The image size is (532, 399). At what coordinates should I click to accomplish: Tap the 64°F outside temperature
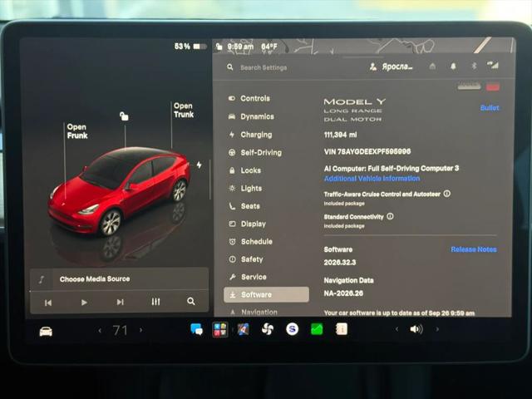pos(269,47)
